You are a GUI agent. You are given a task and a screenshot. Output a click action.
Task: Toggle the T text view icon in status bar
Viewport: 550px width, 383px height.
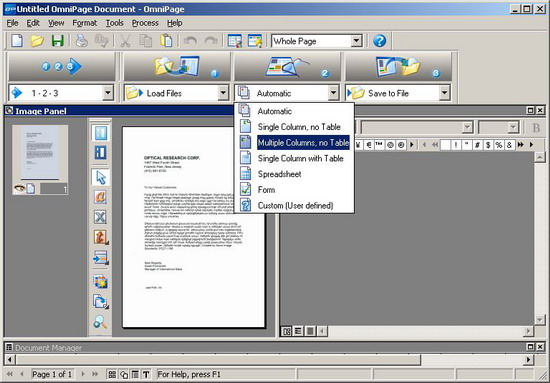pyautogui.click(x=146, y=375)
